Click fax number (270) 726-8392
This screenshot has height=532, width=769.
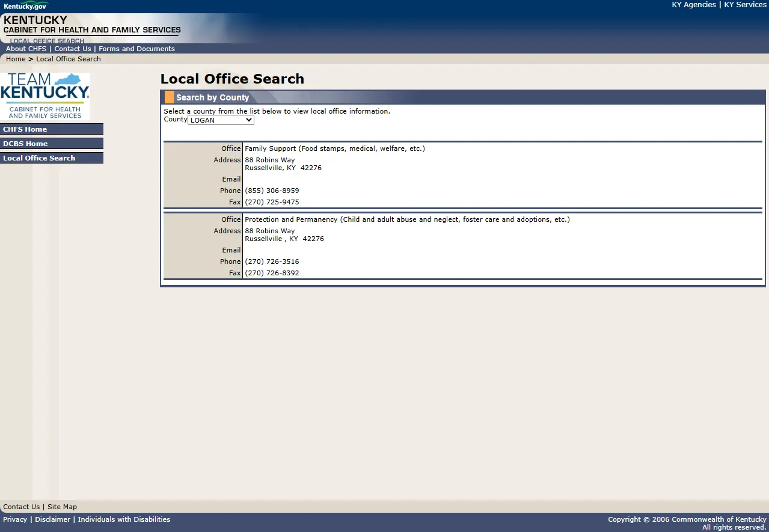pos(272,273)
